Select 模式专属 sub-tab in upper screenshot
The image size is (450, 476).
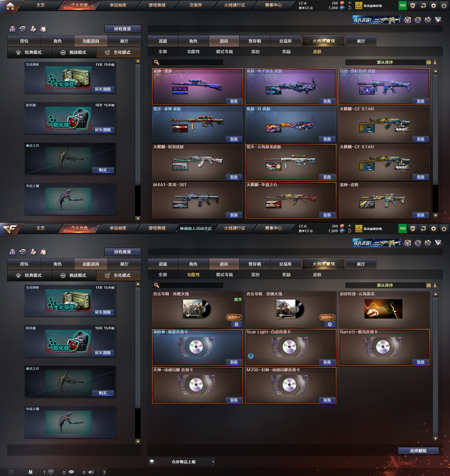click(225, 52)
